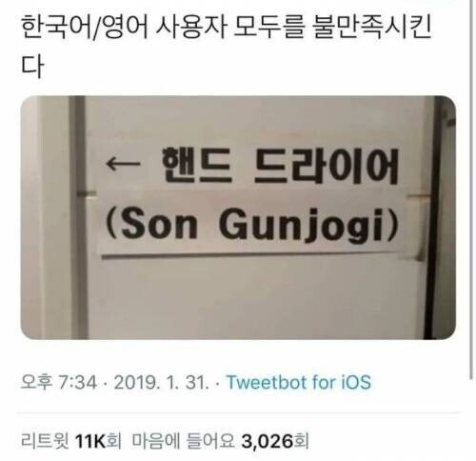Click the lone 다 on the tweet's second line
Viewport: 476px width, 461px height.
click(x=31, y=66)
